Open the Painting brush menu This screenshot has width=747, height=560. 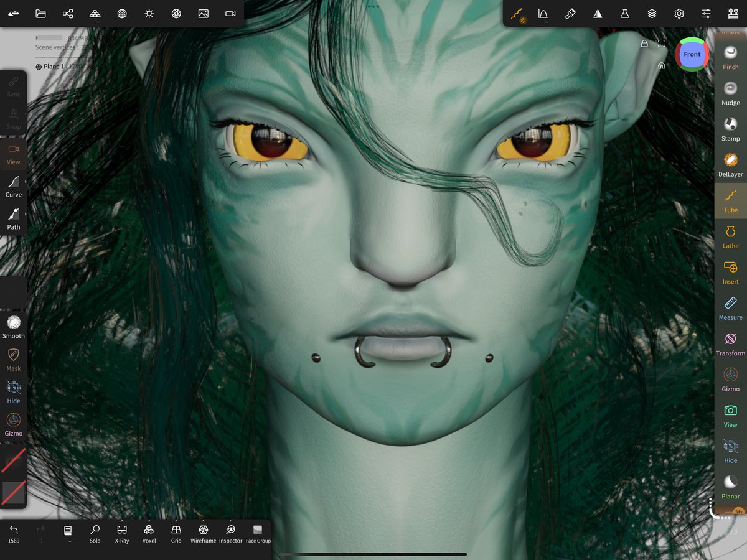(570, 13)
